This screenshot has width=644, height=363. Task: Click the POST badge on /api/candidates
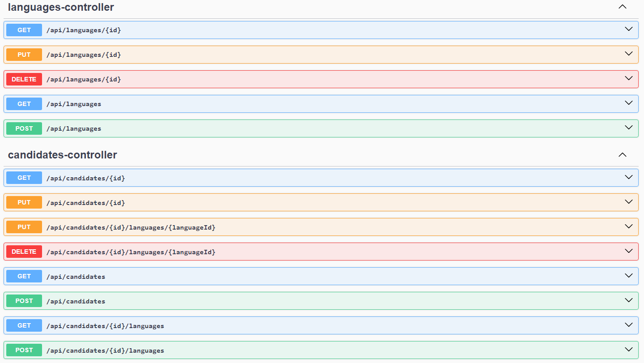coord(24,301)
